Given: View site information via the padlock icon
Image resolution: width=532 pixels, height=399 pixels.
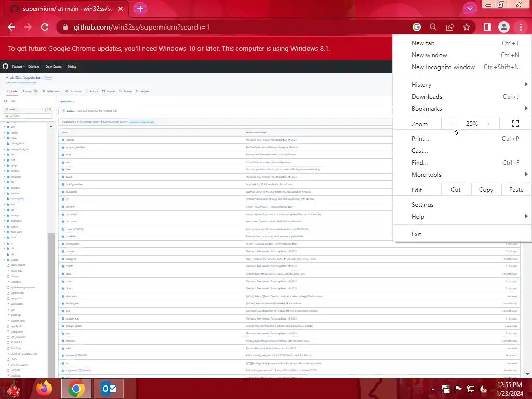Looking at the screenshot, I should click(x=65, y=27).
